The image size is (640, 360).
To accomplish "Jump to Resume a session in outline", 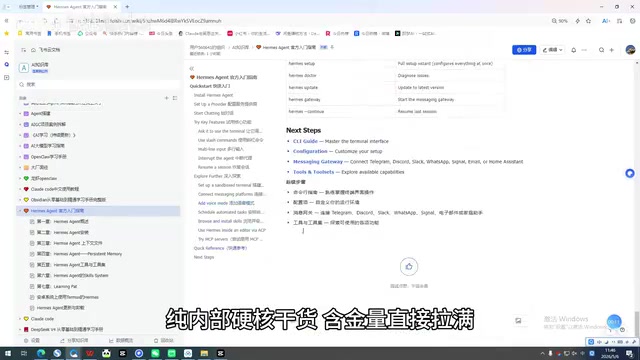I will click(224, 167).
